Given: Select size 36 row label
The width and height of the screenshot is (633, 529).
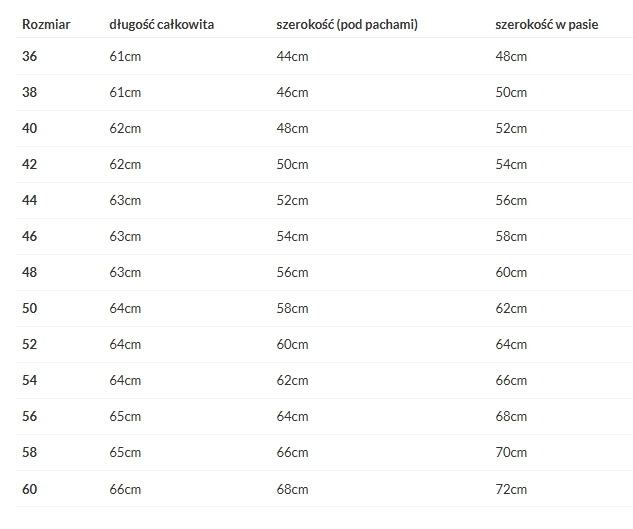Looking at the screenshot, I should click(x=29, y=56).
